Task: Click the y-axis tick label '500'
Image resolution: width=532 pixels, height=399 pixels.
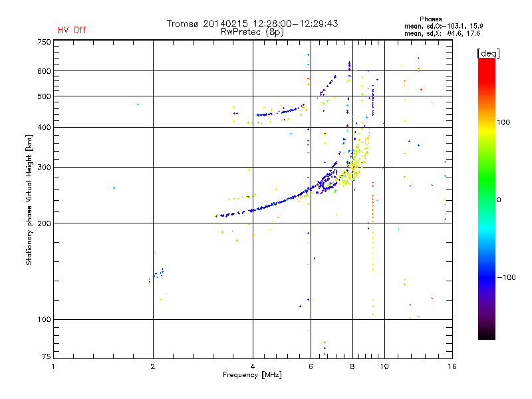Action: click(44, 96)
